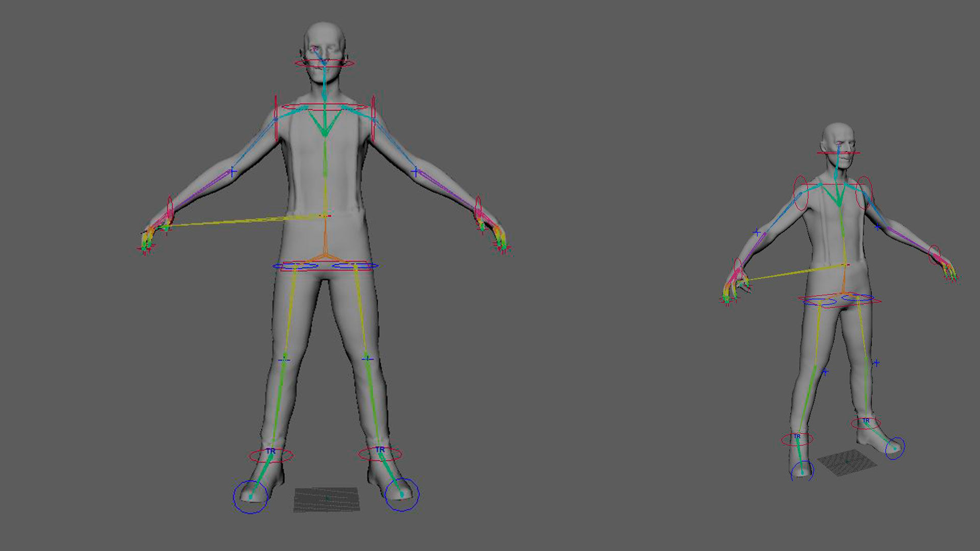Screen dimensions: 980x551
Task: Select screen-right TR ankle control, angled-view character
Action: tap(866, 423)
